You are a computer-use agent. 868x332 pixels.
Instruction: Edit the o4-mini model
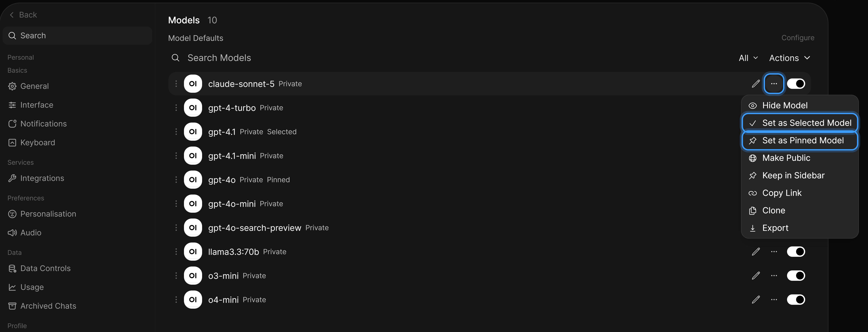tap(756, 300)
